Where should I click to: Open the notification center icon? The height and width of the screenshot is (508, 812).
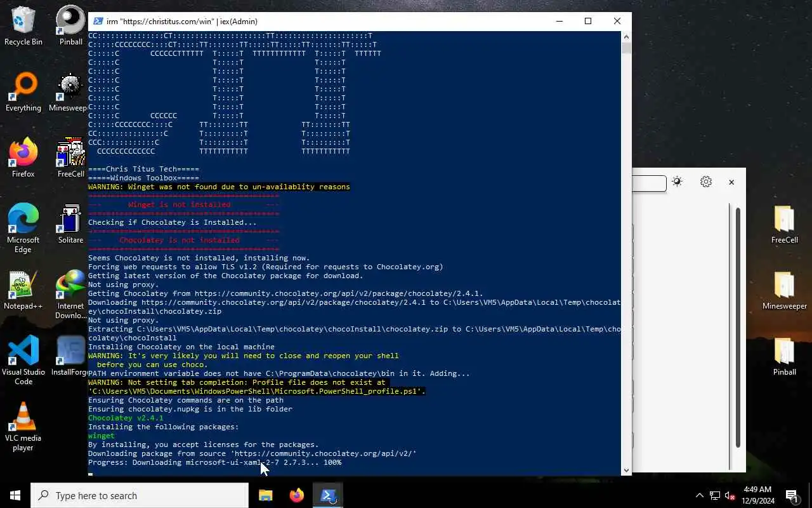point(792,495)
